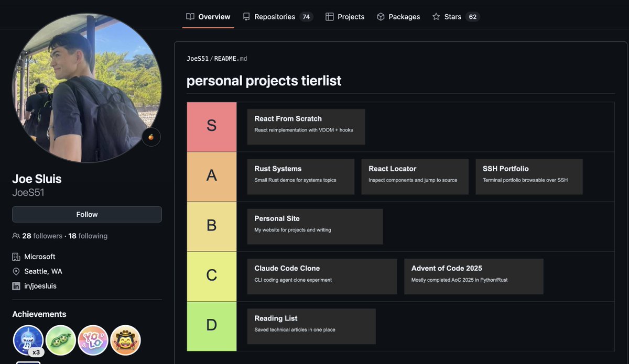Follow Joe Sluis
Image resolution: width=629 pixels, height=364 pixels.
click(x=87, y=214)
